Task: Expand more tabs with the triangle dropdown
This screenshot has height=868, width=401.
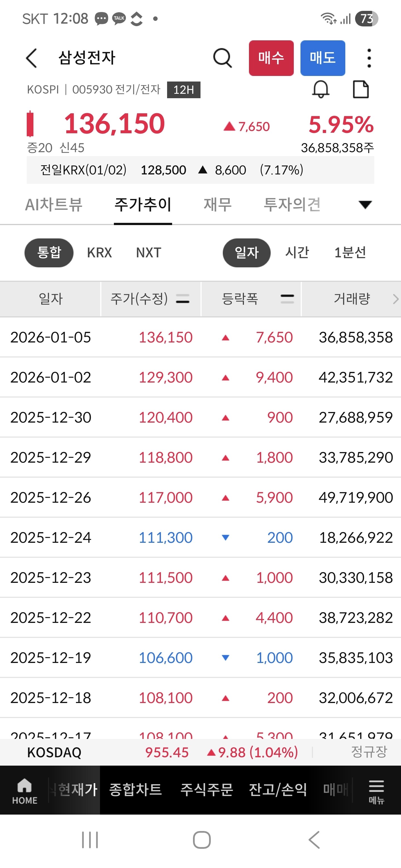Action: coord(365,204)
